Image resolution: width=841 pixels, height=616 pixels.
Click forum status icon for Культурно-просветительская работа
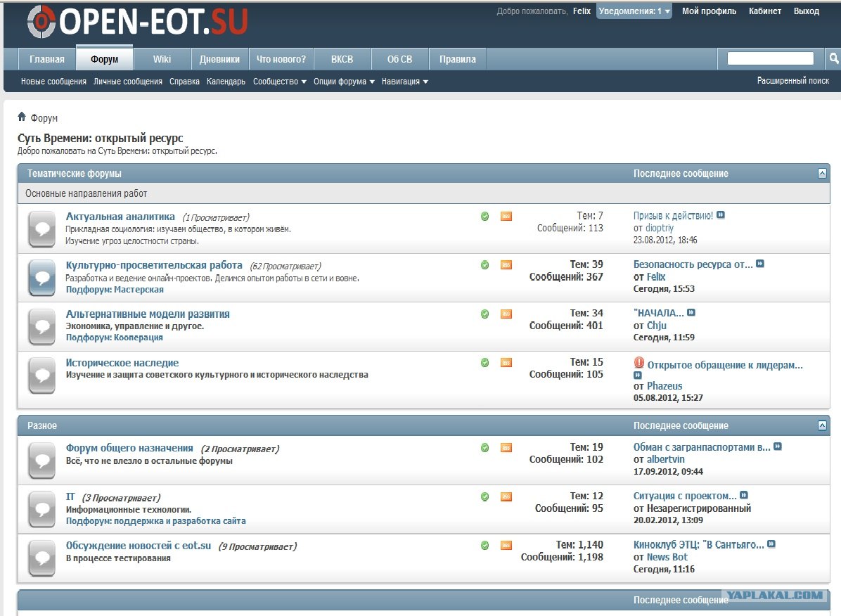click(42, 278)
